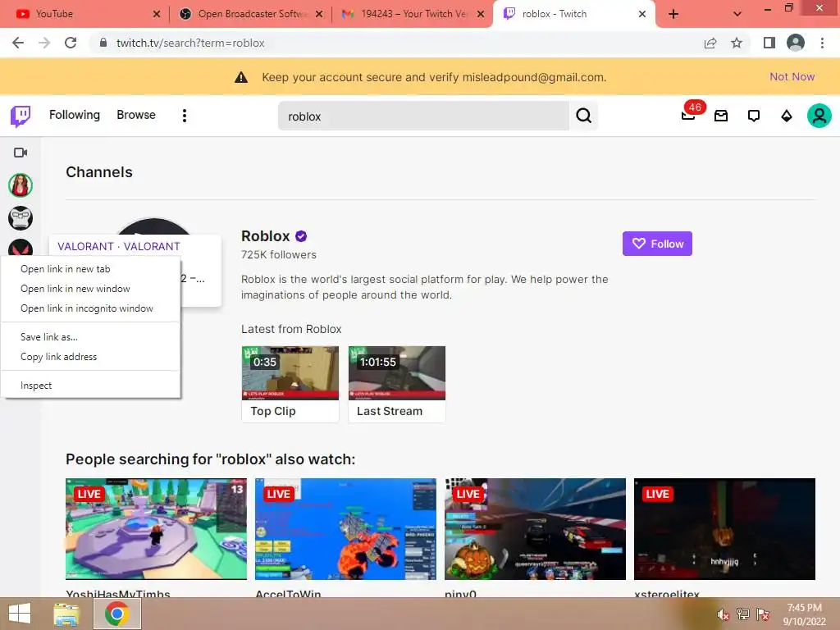This screenshot has width=840, height=630.
Task: Click the 725K followers text
Action: click(x=279, y=254)
